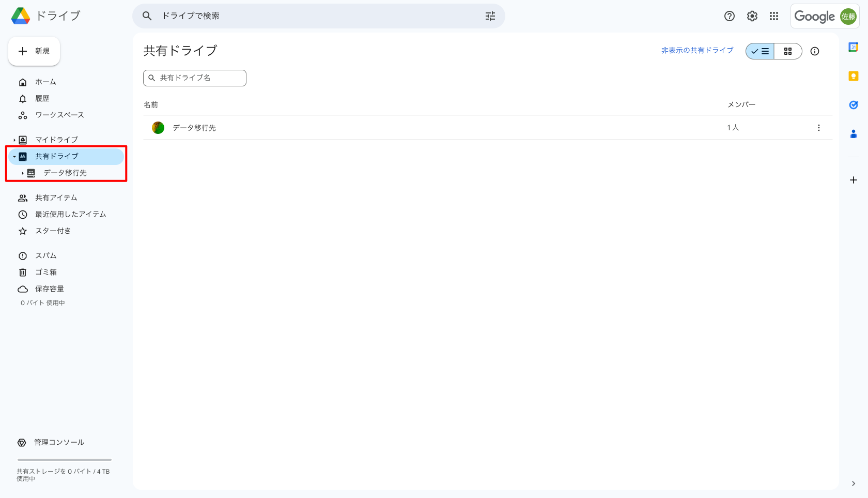The height and width of the screenshot is (498, 868).
Task: Click the メンバー column header
Action: coord(741,105)
